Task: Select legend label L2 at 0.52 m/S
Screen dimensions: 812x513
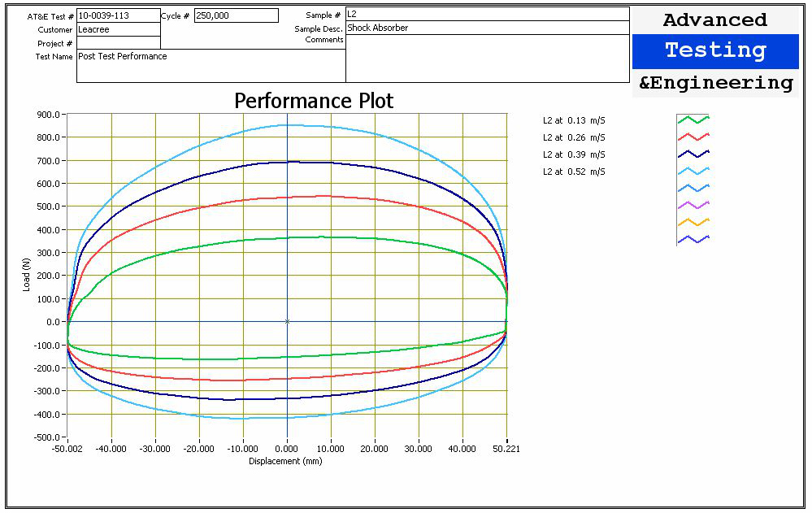Action: (x=574, y=172)
